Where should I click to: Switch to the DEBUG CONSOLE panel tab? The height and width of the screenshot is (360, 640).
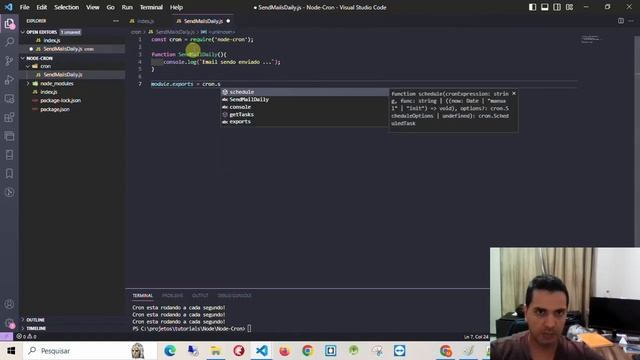pos(234,296)
